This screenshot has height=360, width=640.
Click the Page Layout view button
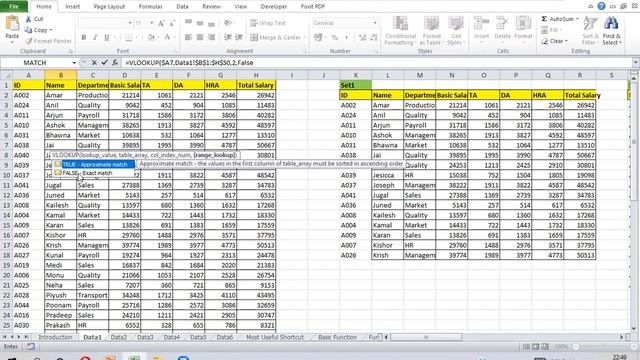(535, 347)
